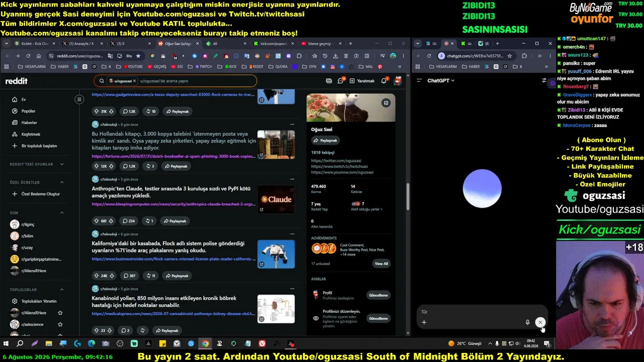Image resolution: width=644 pixels, height=362 pixels.
Task: Open Haberler in Reddit sidebar
Action: tap(29, 123)
